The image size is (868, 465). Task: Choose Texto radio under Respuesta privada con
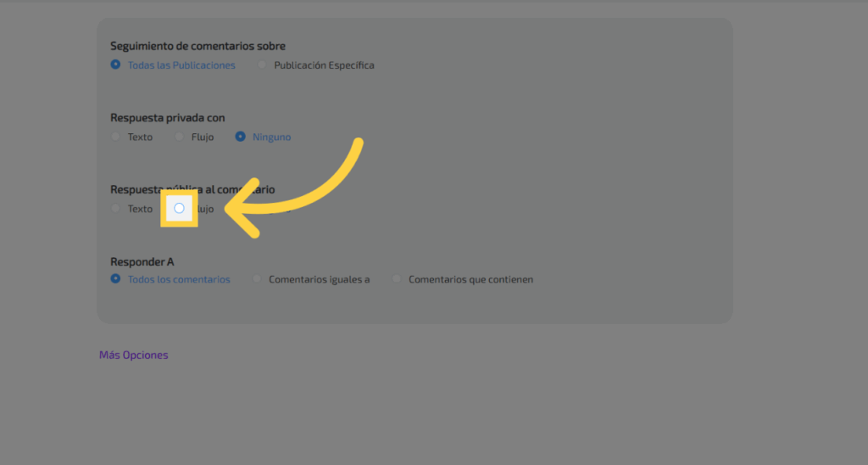click(x=115, y=137)
